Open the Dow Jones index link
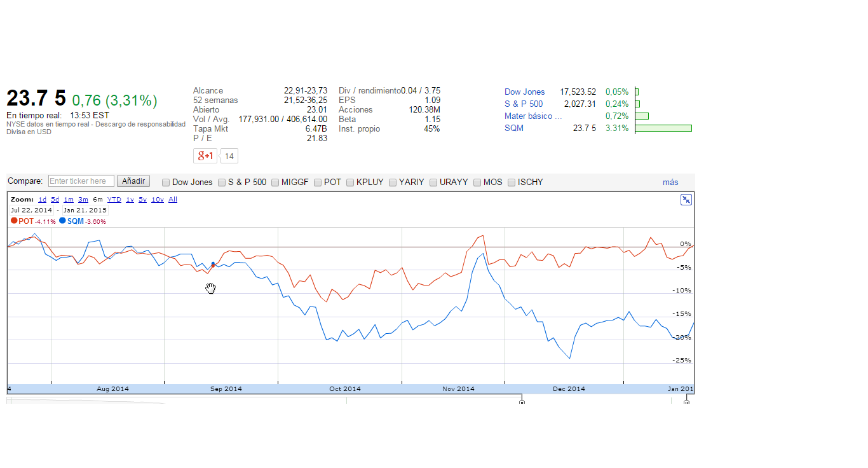 pyautogui.click(x=525, y=92)
